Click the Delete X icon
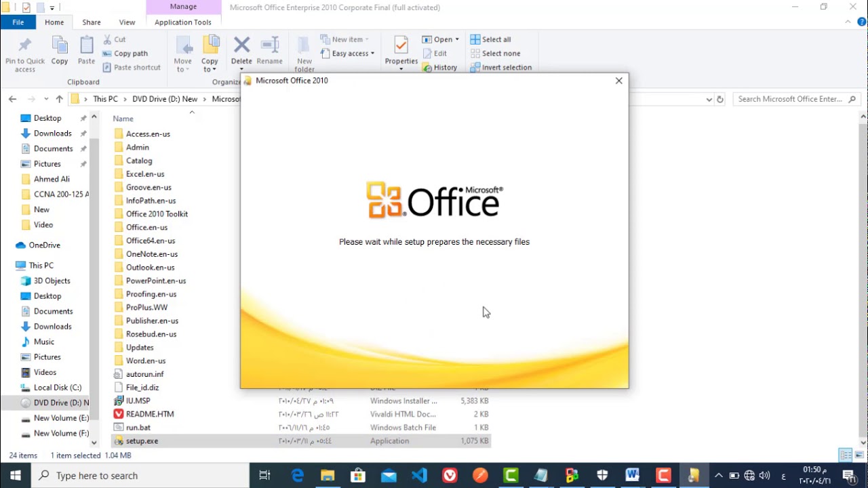 241,45
